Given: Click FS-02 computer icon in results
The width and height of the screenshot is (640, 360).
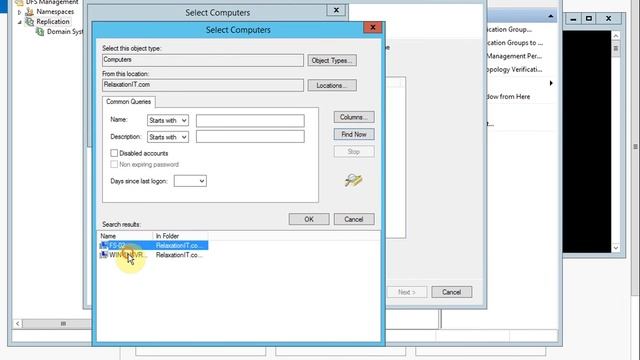Looking at the screenshot, I should click(x=104, y=245).
